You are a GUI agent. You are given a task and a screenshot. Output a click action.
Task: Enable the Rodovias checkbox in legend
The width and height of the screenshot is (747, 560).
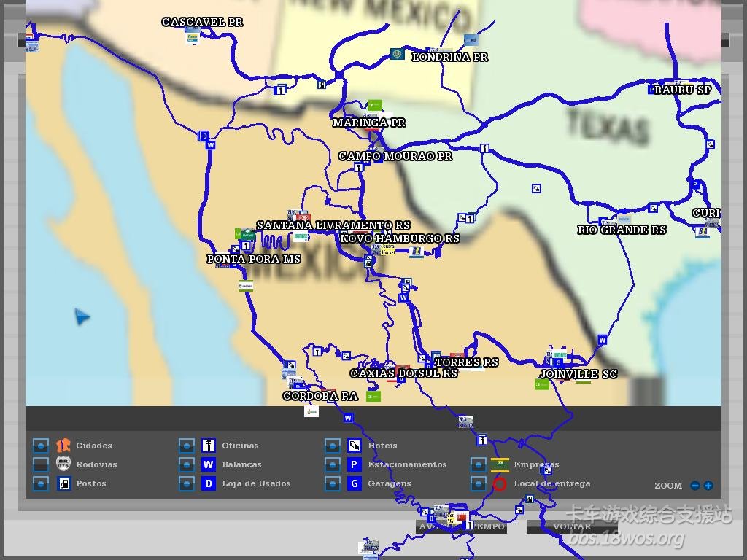click(41, 464)
